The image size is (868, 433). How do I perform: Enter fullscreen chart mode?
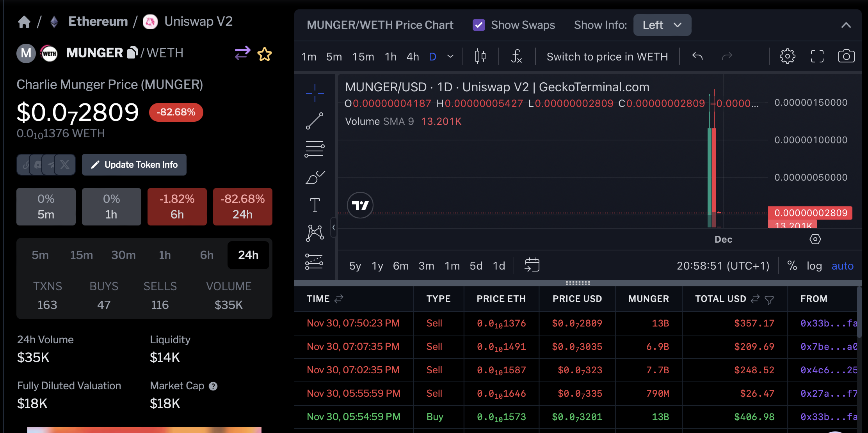coord(817,57)
